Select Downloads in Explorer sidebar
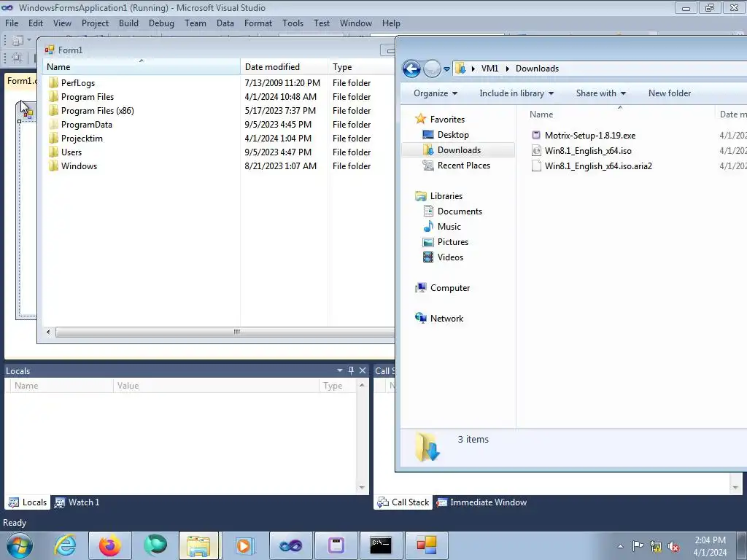The width and height of the screenshot is (747, 560). (x=459, y=150)
